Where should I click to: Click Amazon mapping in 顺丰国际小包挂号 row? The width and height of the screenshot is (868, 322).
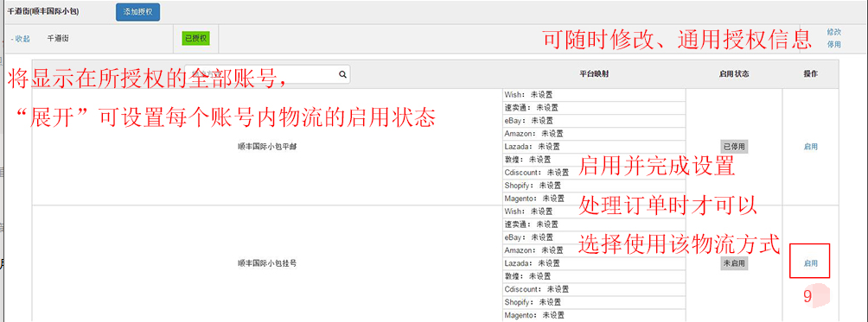[594, 250]
